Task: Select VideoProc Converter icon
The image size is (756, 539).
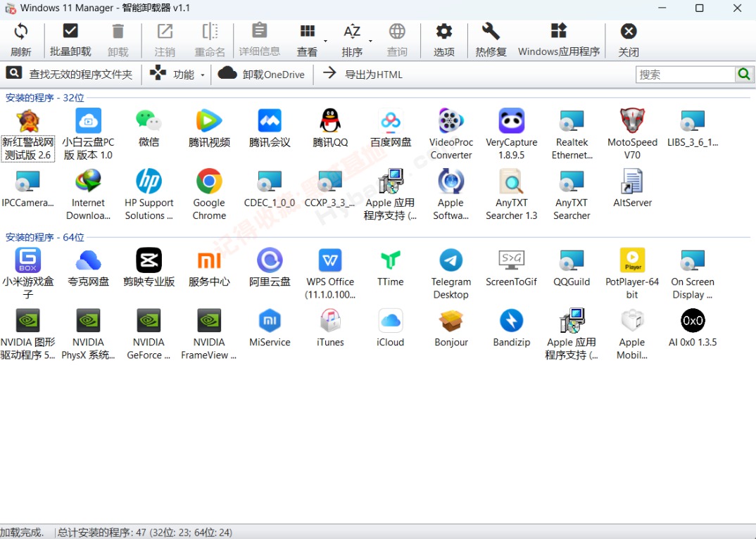Action: [x=451, y=120]
